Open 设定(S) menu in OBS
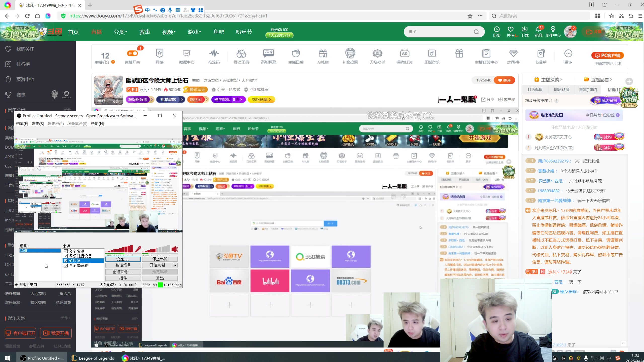 [38, 123]
